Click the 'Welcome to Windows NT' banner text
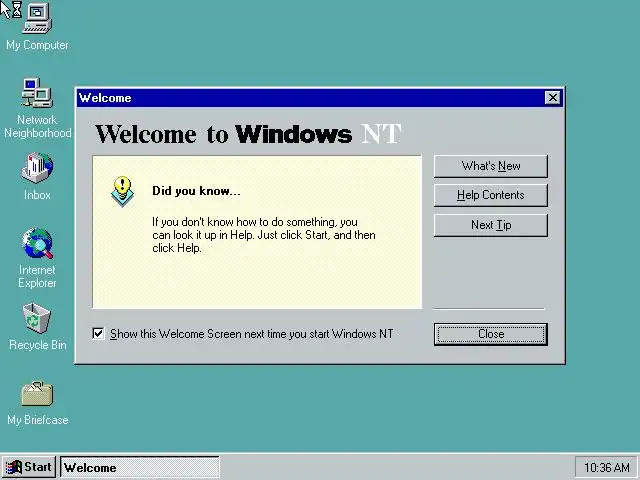 pyautogui.click(x=248, y=134)
